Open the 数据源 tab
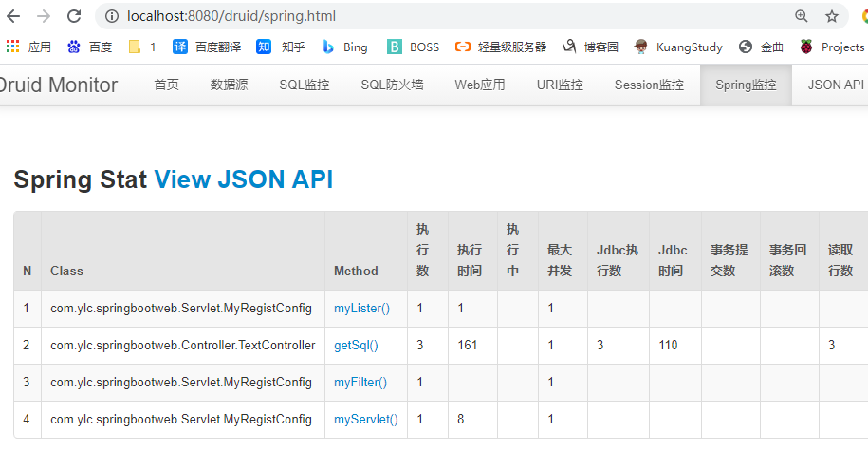The width and height of the screenshot is (868, 451). coord(230,85)
